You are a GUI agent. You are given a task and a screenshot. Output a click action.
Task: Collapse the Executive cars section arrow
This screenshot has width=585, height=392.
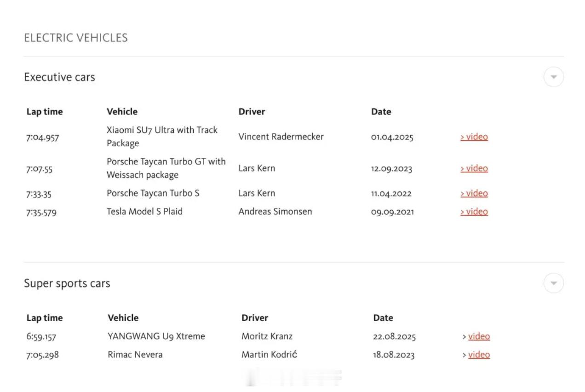(x=553, y=77)
